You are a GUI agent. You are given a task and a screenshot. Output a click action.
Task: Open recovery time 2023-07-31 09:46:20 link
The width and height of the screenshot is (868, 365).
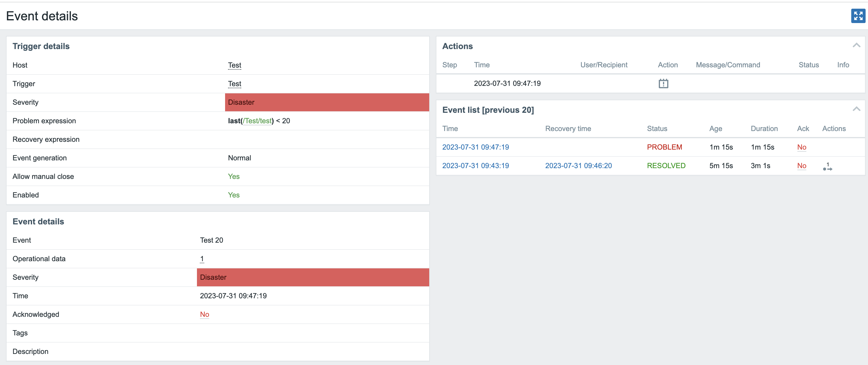pyautogui.click(x=578, y=166)
